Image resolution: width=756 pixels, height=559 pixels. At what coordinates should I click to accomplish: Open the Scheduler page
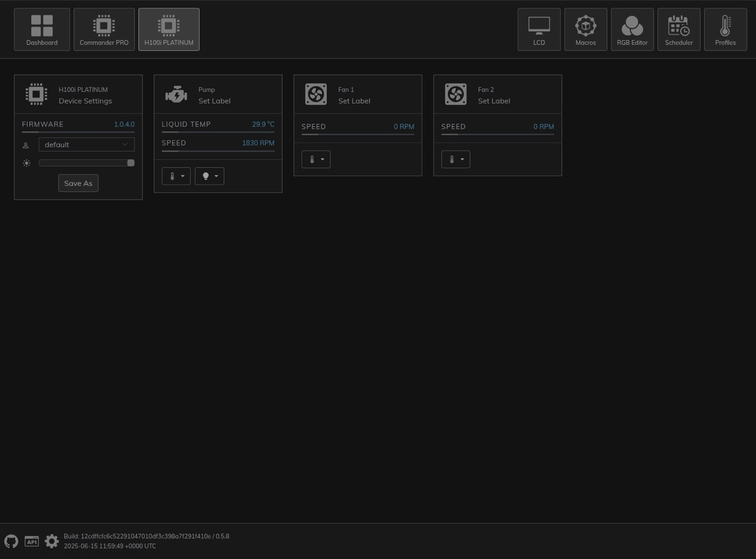[679, 30]
